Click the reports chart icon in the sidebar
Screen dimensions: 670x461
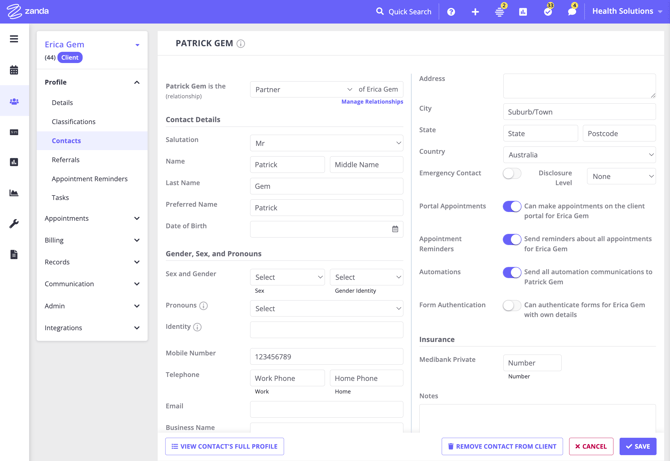pyautogui.click(x=14, y=193)
